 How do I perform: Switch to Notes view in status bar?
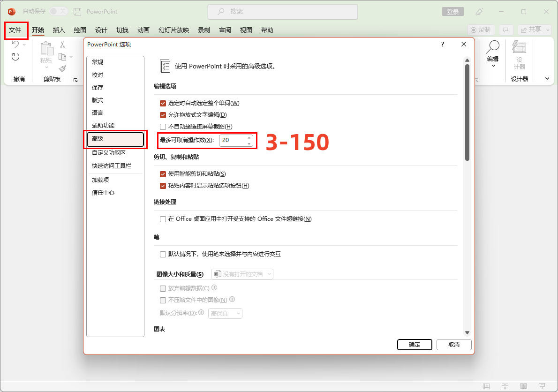pyautogui.click(x=486, y=386)
